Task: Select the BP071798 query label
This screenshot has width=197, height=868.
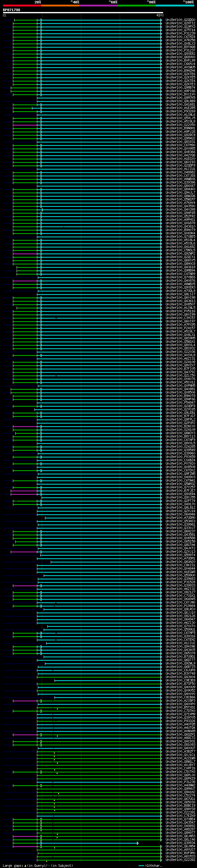Action: (11, 10)
